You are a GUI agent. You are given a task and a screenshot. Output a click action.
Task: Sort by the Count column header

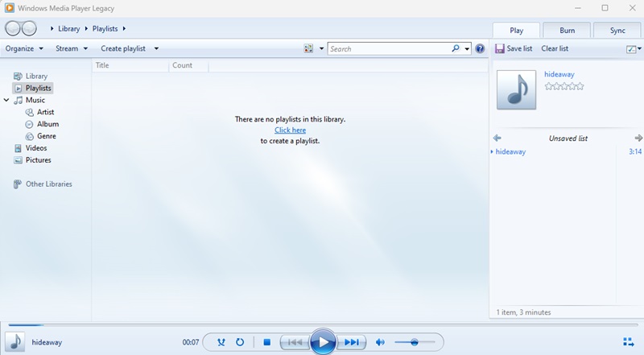(x=188, y=65)
